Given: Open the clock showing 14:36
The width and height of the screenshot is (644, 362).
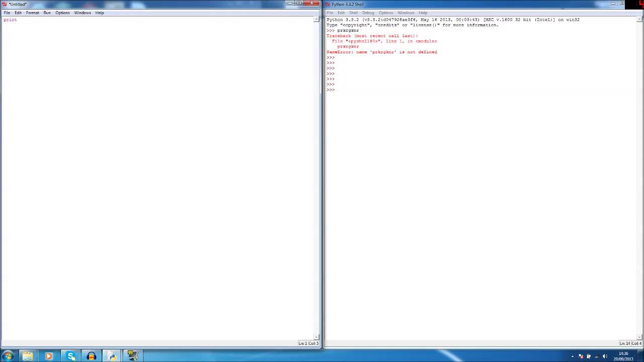Looking at the screenshot, I should click(623, 356).
